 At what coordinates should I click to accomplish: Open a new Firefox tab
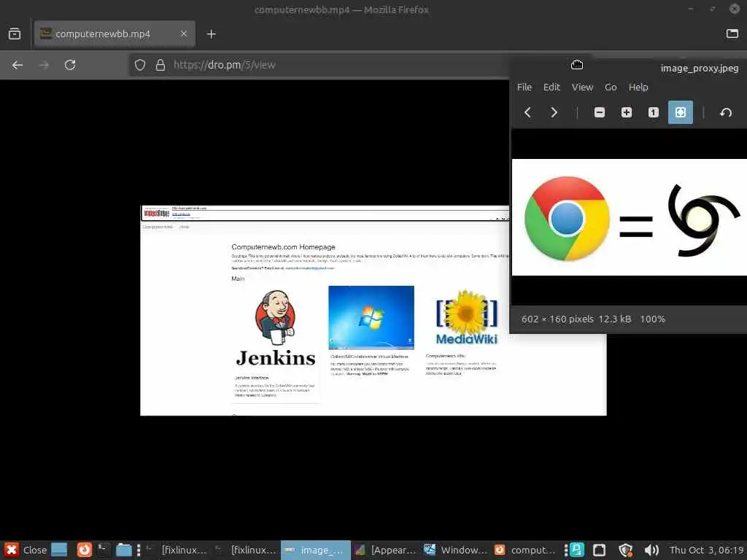click(211, 34)
